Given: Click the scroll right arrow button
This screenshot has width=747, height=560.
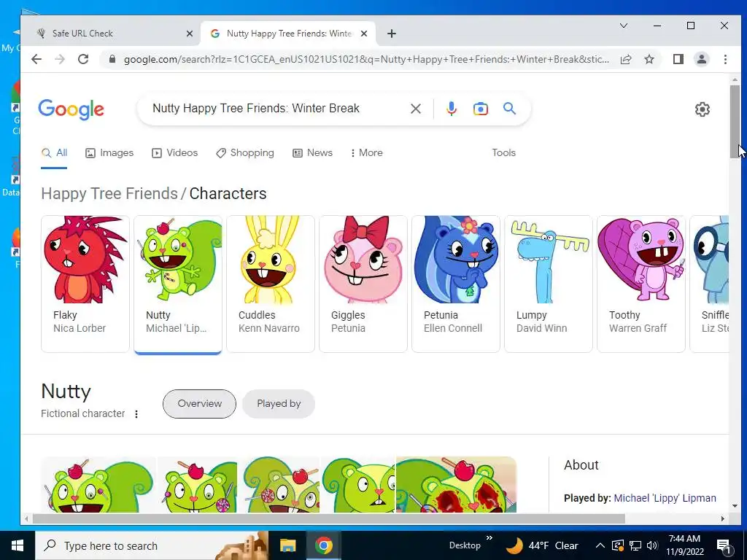Looking at the screenshot, I should coord(723,518).
